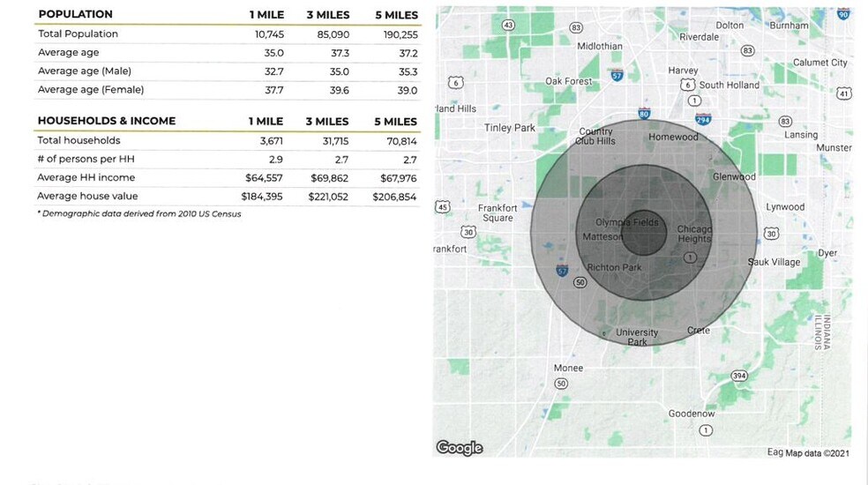Select the Tinley Park map label

pyautogui.click(x=510, y=128)
